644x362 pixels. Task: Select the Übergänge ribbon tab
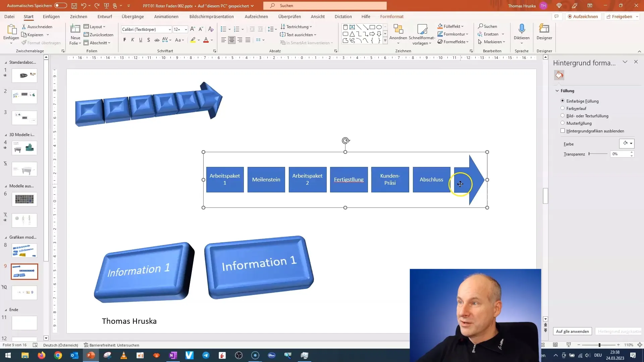tap(133, 16)
